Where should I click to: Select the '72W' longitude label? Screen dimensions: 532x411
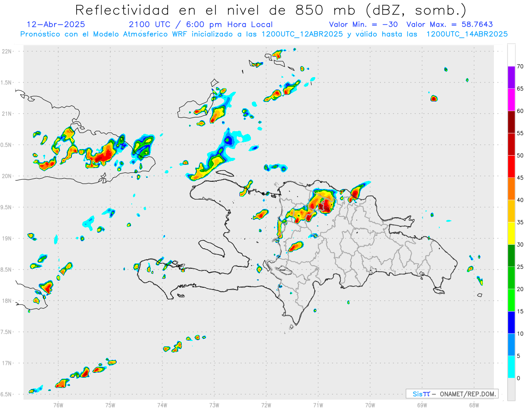pos(266,405)
